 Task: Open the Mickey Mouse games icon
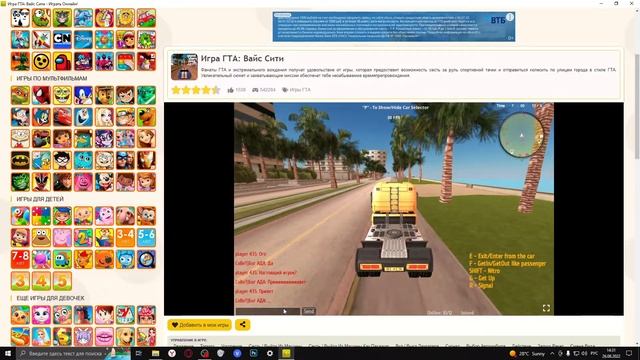(104, 182)
